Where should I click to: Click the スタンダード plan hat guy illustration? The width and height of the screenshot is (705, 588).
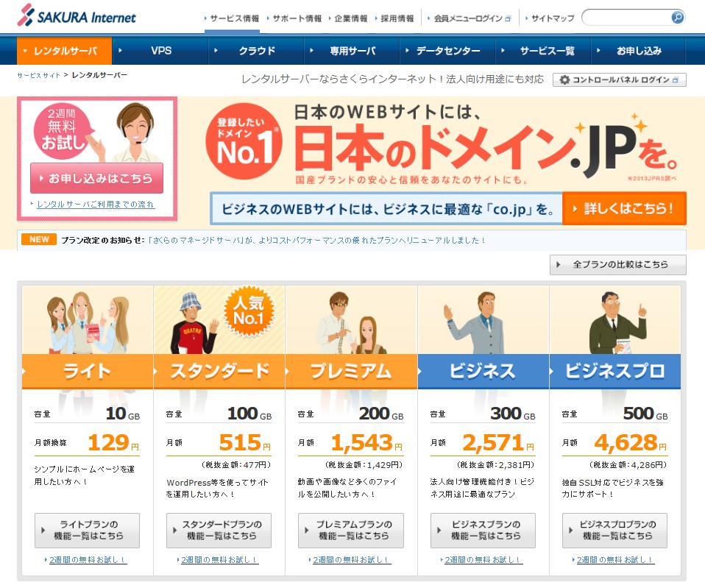tap(194, 322)
